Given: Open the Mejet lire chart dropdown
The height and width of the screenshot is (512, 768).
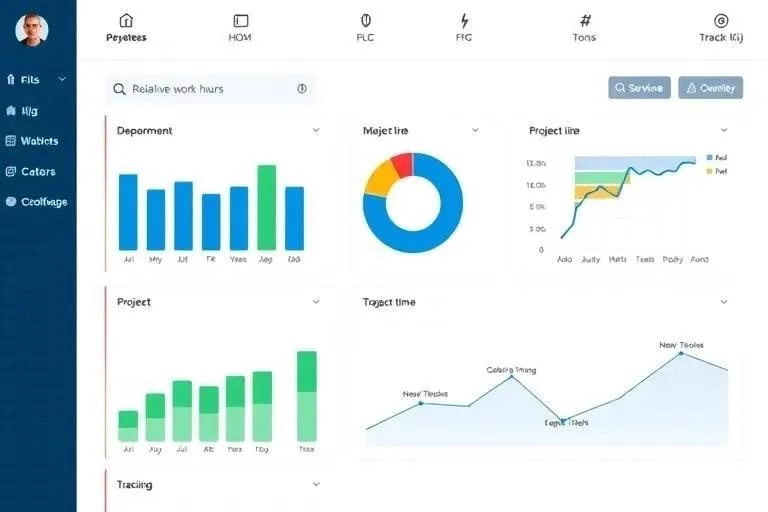Looking at the screenshot, I should tap(475, 130).
